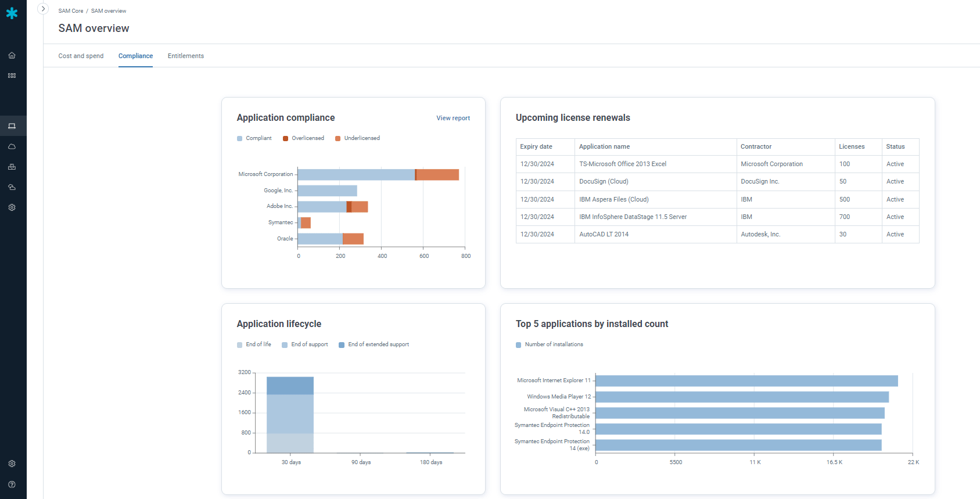Expand the sidebar with the chevron button

43,9
